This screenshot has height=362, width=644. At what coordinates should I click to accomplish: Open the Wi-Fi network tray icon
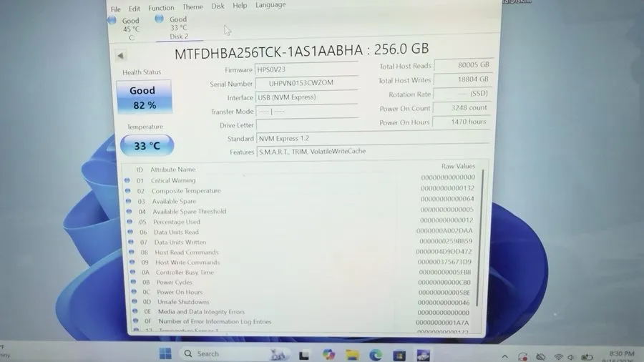558,357
